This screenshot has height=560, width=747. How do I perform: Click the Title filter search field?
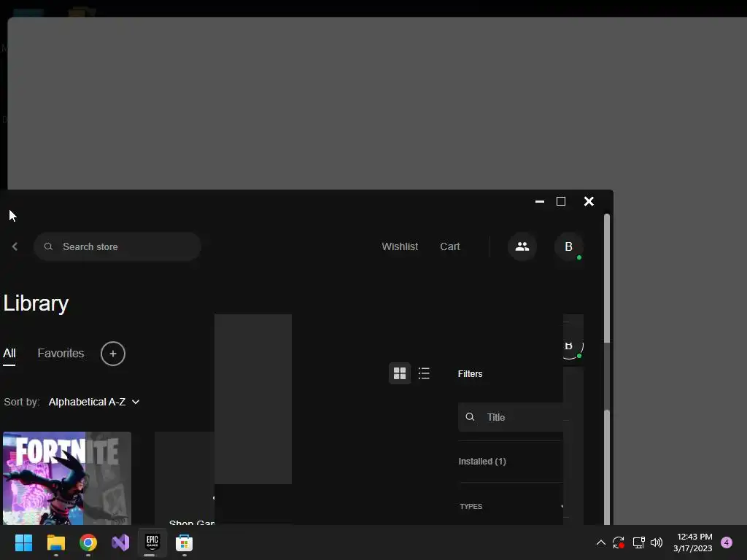tap(511, 417)
